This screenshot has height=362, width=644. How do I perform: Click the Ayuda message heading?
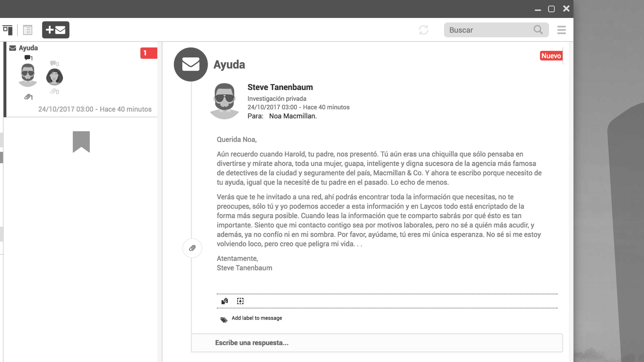[229, 65]
